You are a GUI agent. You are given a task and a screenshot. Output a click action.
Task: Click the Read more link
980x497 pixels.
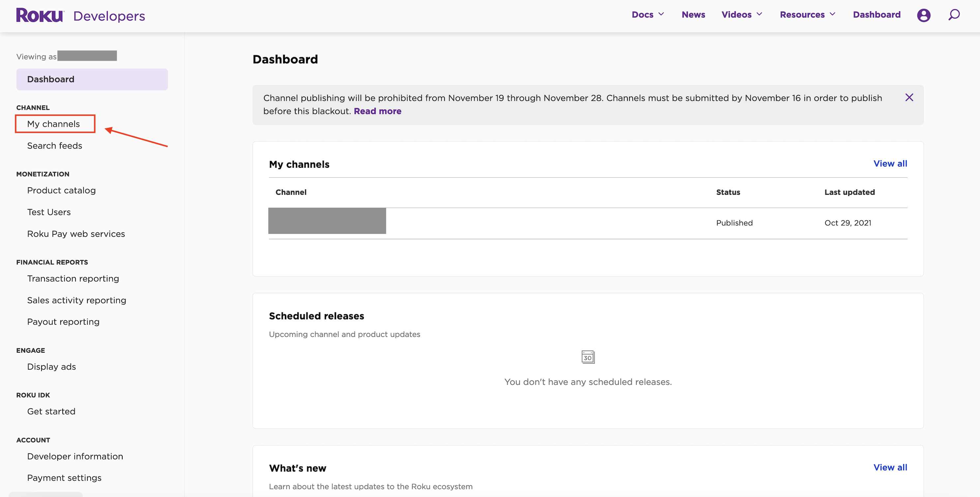(377, 111)
